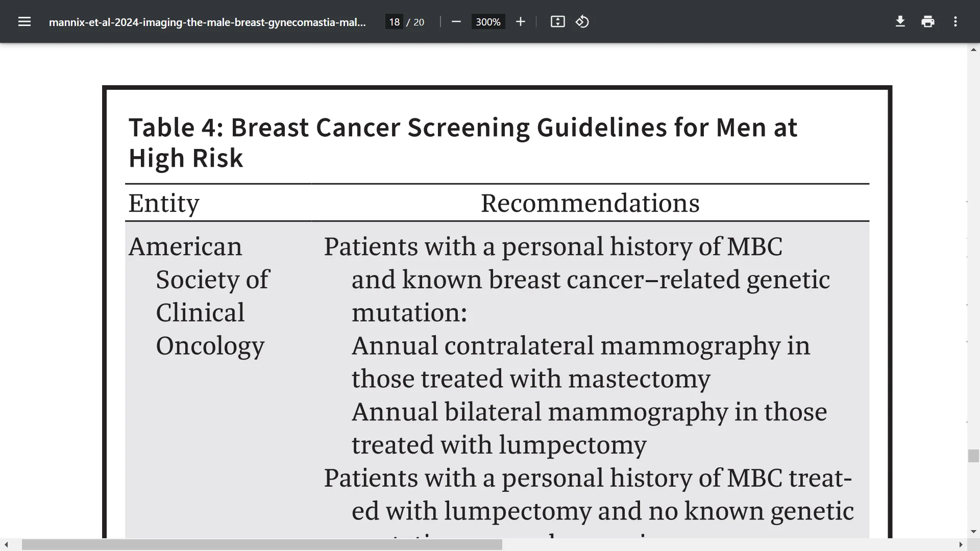Click the scroll right arrow
The width and height of the screenshot is (980, 551).
[x=961, y=545]
